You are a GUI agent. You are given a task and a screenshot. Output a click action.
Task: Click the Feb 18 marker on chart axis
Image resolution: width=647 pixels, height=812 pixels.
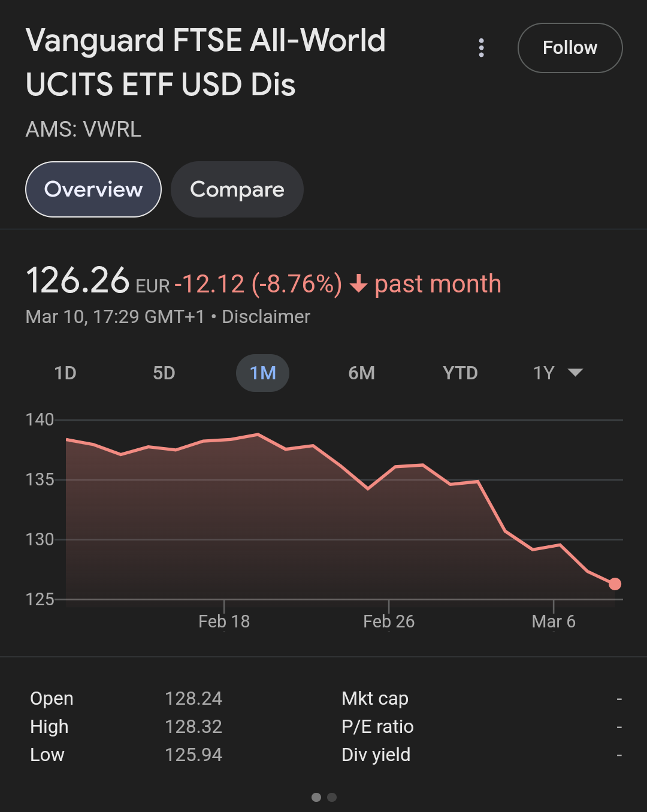pos(224,621)
